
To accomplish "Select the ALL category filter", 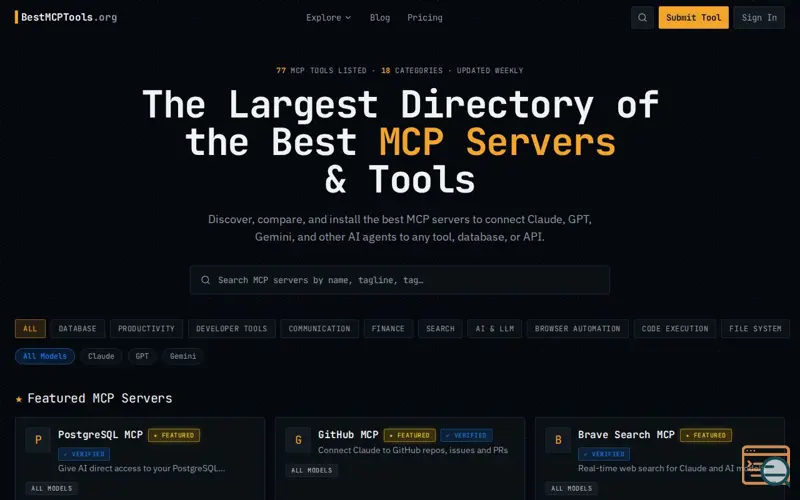I will [x=30, y=329].
